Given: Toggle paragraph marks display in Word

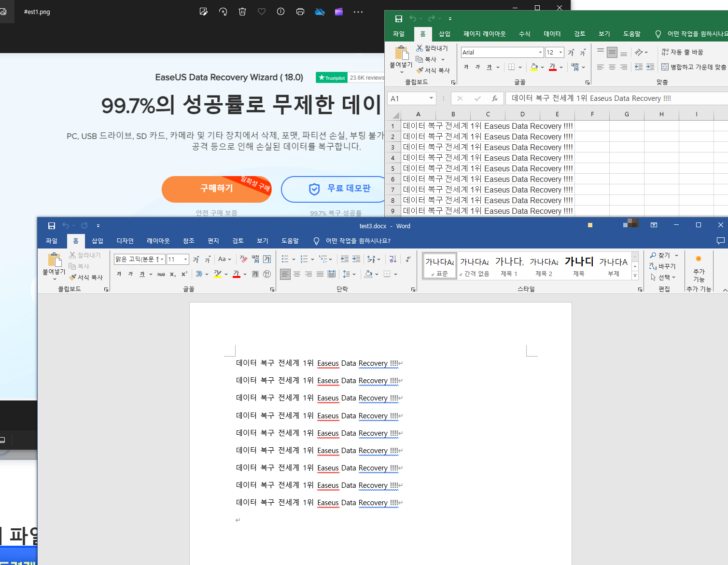Looking at the screenshot, I should (408, 259).
